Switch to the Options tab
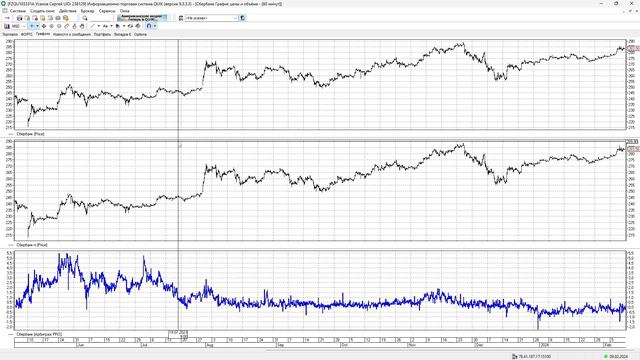The height and width of the screenshot is (360, 640). pos(140,35)
